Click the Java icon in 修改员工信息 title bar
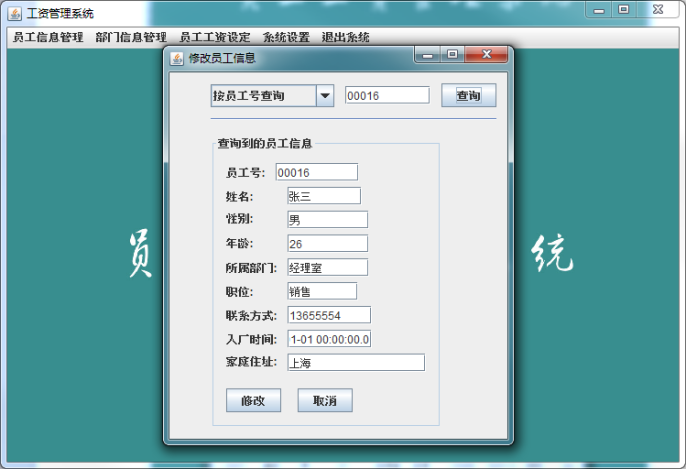The image size is (687, 470). [x=177, y=58]
